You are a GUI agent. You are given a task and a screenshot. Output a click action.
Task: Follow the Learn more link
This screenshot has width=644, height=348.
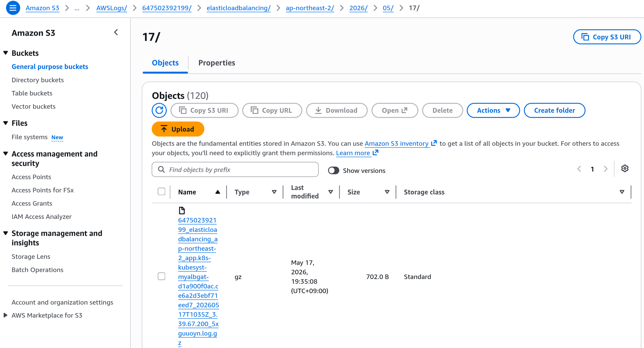[x=357, y=153]
